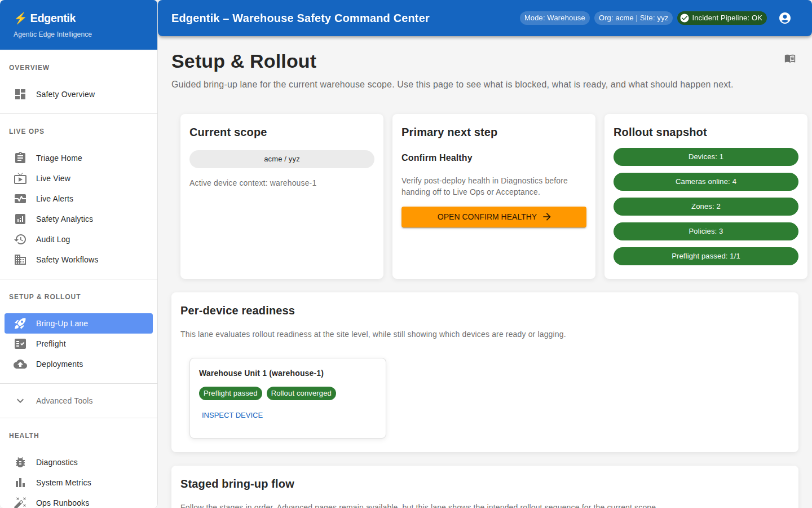This screenshot has width=812, height=508.
Task: Open the Mode: Warehouse selector
Action: [554, 17]
